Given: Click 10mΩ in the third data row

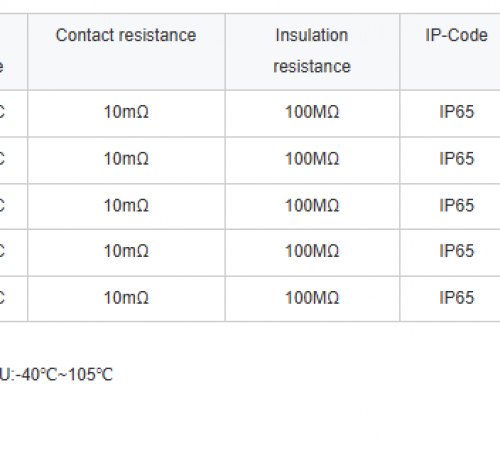Looking at the screenshot, I should 126,206.
